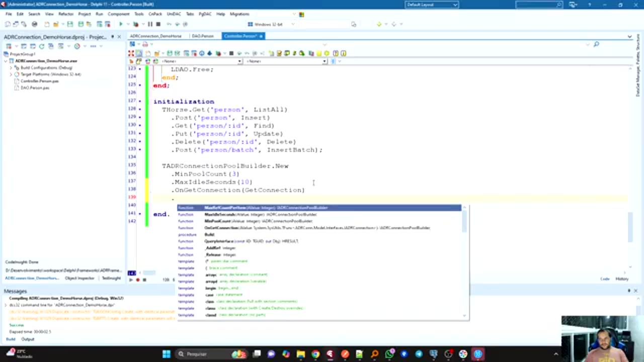Select QueryInterface in the code completion list
Image resolution: width=644 pixels, height=362 pixels.
click(319, 241)
